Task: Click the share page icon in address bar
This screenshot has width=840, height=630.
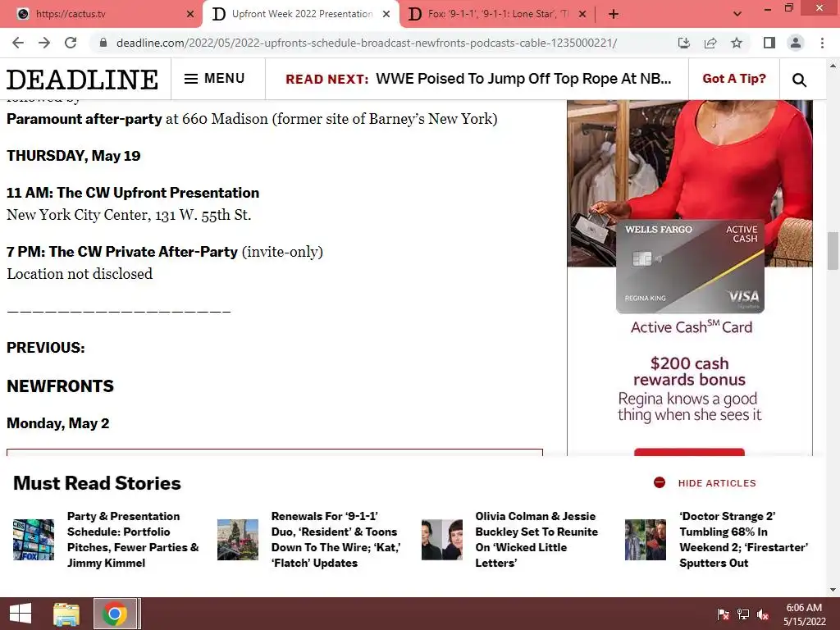Action: point(710,43)
